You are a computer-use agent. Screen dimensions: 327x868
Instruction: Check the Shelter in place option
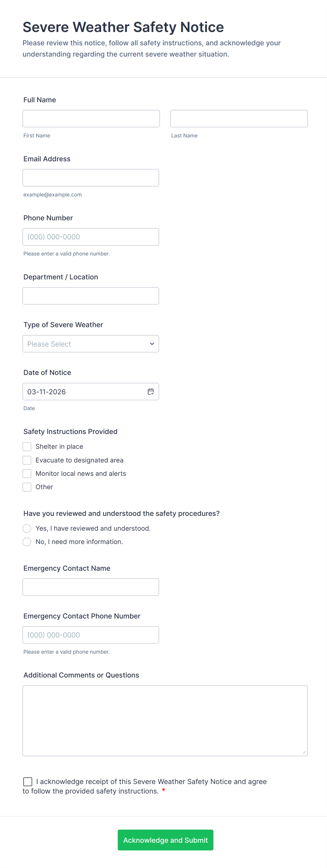point(27,447)
